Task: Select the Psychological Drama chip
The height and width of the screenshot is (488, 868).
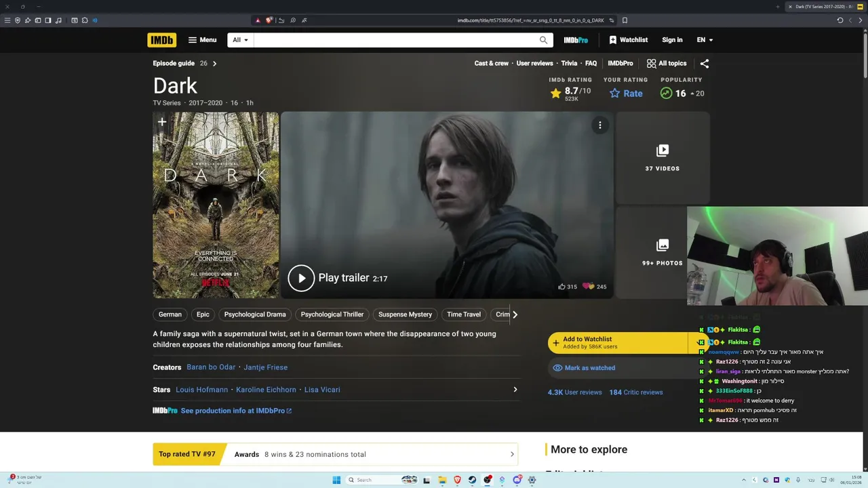Action: pyautogui.click(x=255, y=314)
